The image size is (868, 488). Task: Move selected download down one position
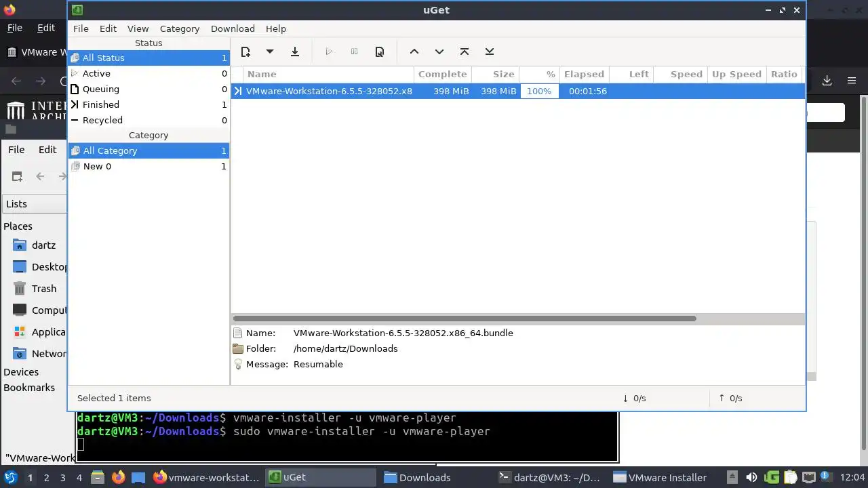(x=439, y=52)
